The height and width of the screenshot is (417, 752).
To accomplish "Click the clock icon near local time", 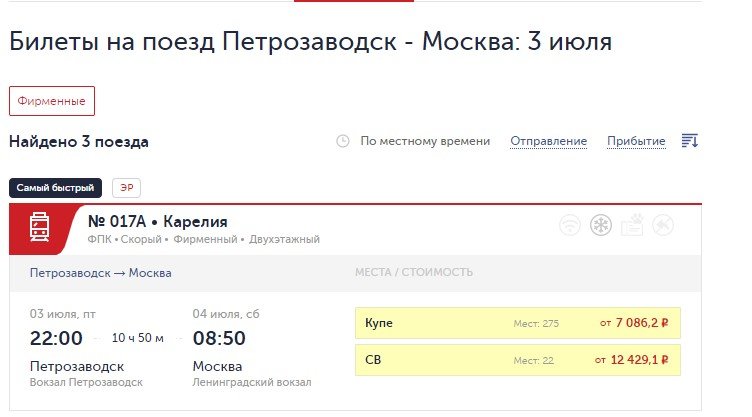I will click(343, 142).
